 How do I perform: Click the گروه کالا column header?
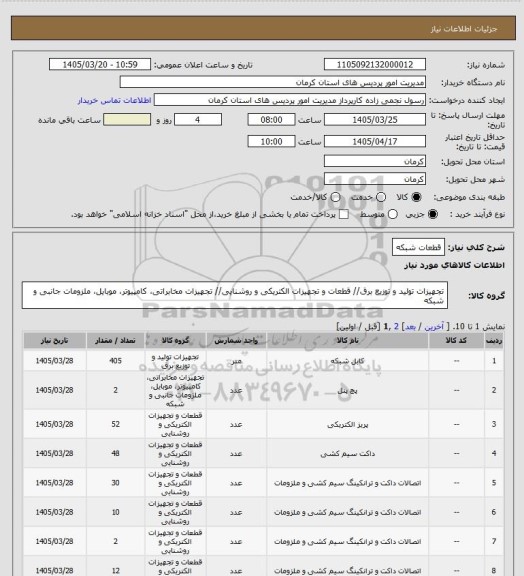coord(176,341)
